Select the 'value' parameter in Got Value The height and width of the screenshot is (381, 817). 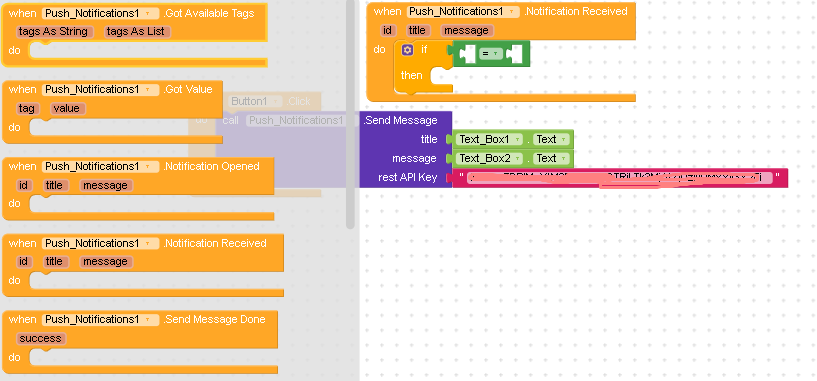pyautogui.click(x=68, y=108)
